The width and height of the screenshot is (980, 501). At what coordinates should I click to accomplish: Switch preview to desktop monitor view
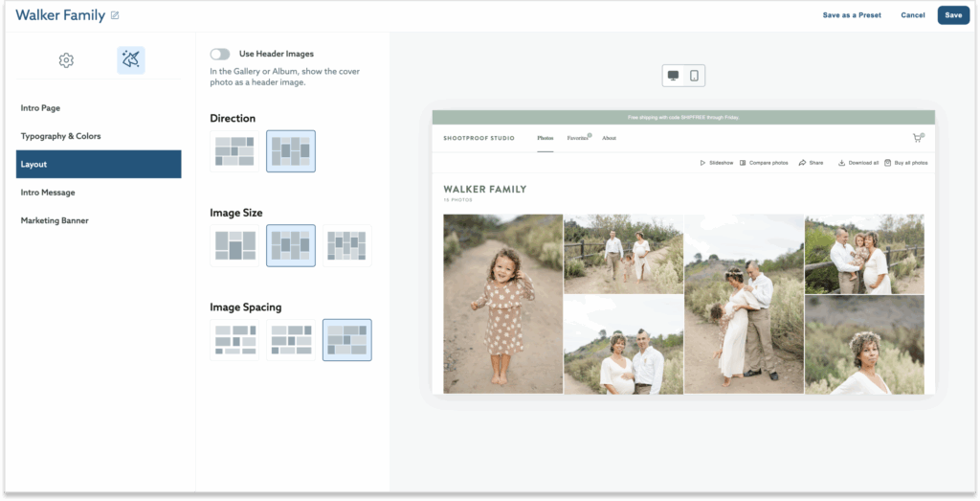click(x=673, y=76)
